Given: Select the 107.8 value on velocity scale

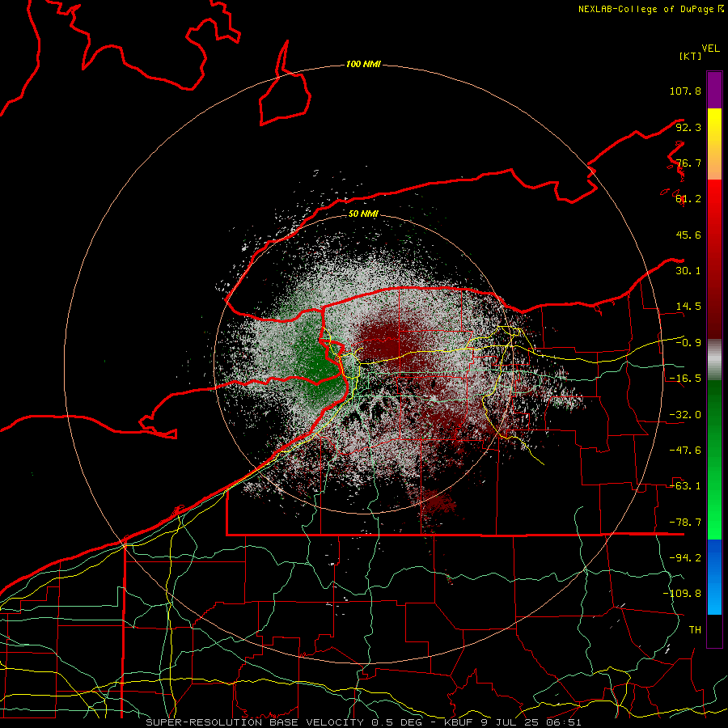Looking at the screenshot, I should pyautogui.click(x=685, y=91).
